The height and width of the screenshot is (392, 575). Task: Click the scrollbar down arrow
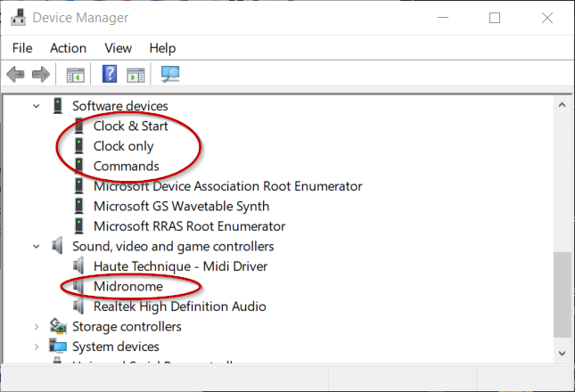[x=562, y=355]
